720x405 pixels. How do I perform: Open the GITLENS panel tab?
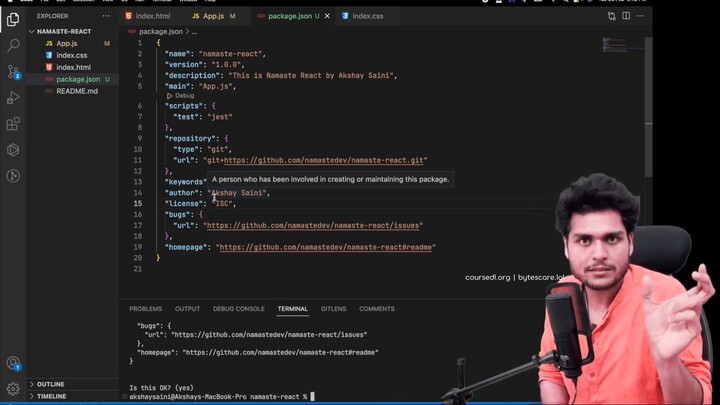click(x=333, y=309)
